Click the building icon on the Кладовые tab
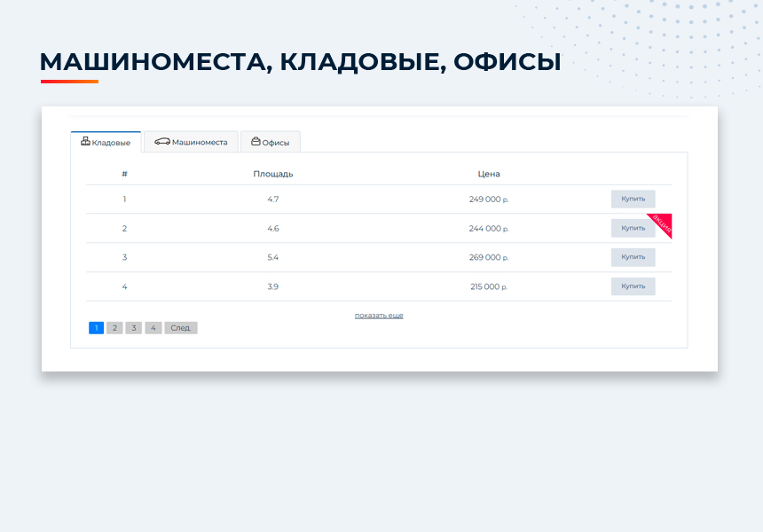 tap(85, 142)
